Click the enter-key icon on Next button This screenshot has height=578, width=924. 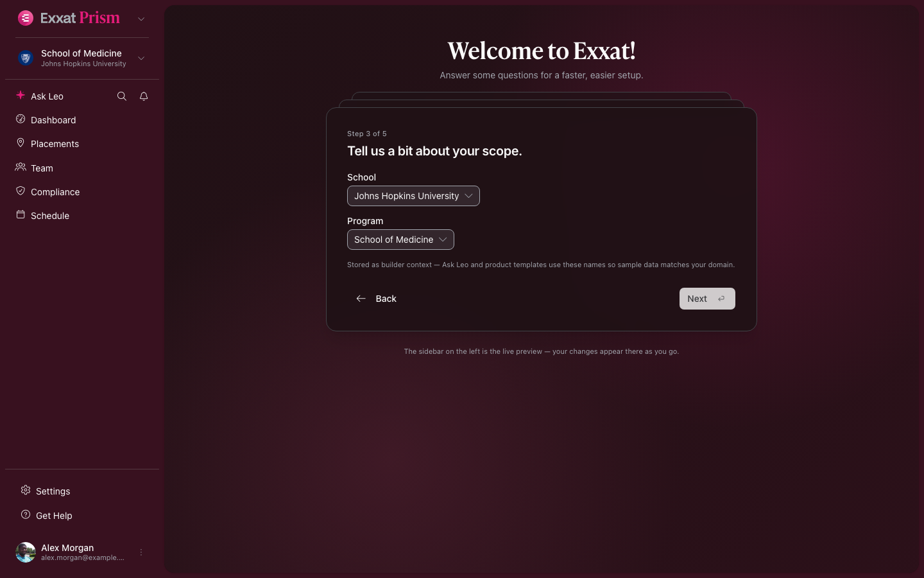coord(722,299)
